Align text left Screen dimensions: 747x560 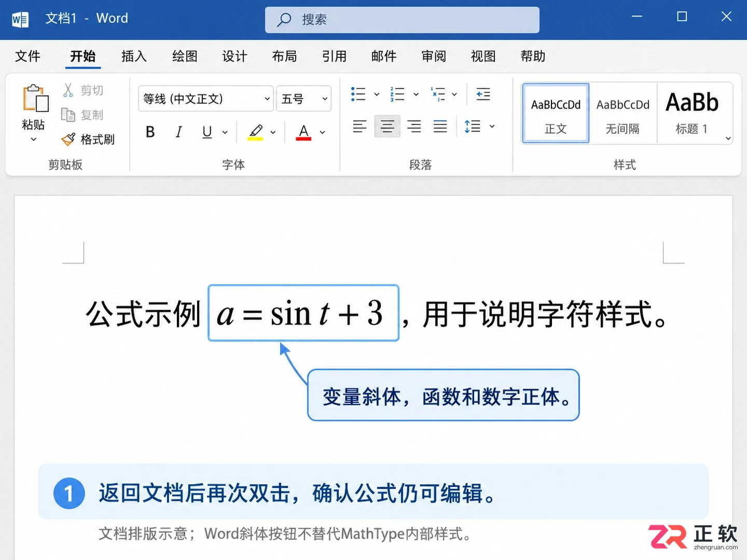tap(359, 126)
